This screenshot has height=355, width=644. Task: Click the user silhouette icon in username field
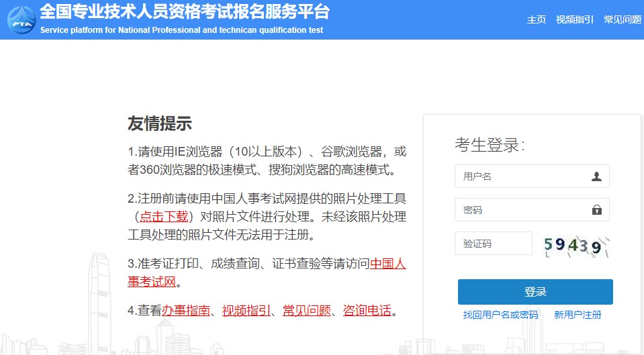[596, 176]
